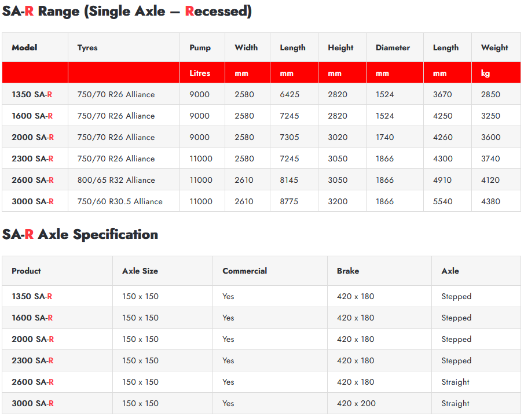
Task: Click the SA-R Range section heading
Action: click(127, 12)
